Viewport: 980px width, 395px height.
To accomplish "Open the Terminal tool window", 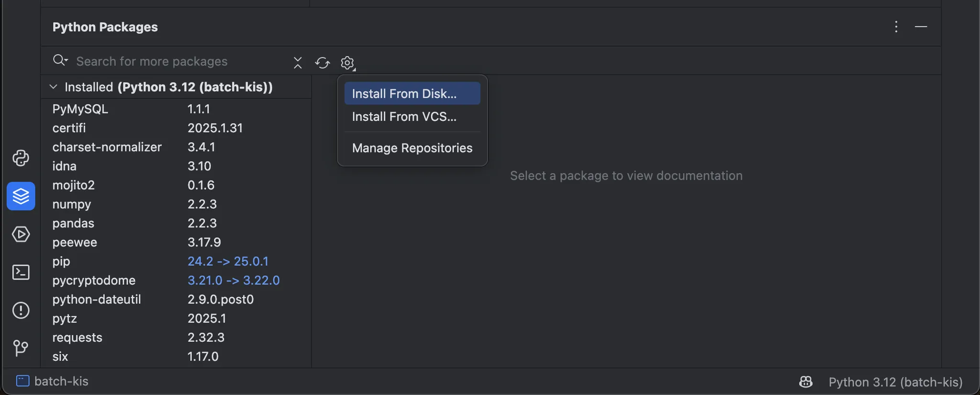I will click(x=21, y=272).
